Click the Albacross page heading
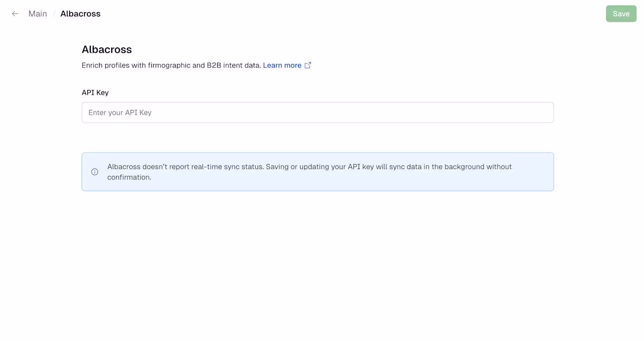The height and width of the screenshot is (341, 644). pos(107,49)
